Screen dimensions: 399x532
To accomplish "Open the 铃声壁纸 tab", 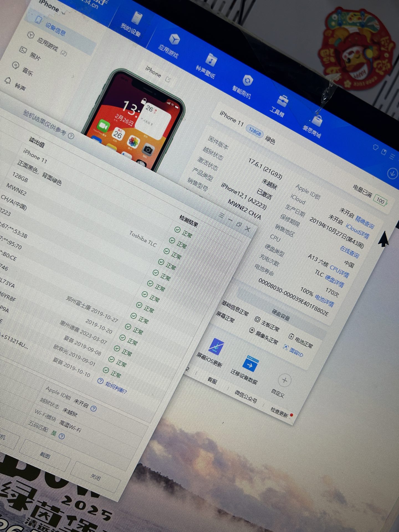I will tap(207, 66).
